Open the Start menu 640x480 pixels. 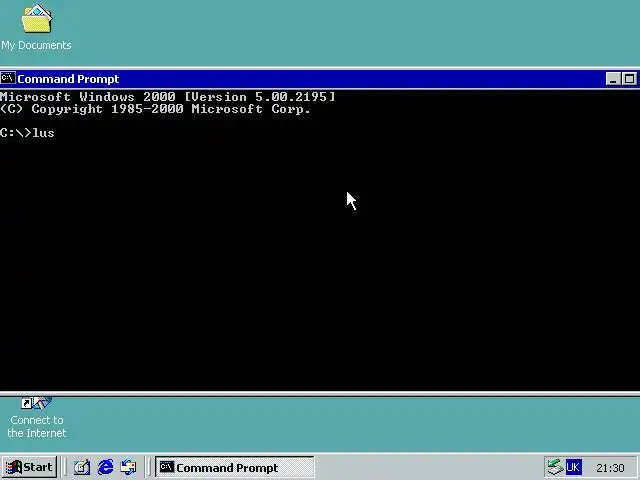pos(29,467)
